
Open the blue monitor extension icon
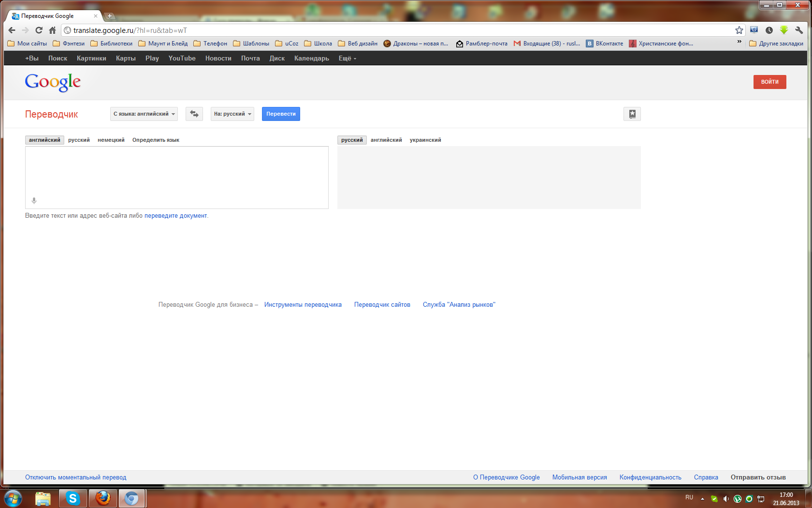754,30
